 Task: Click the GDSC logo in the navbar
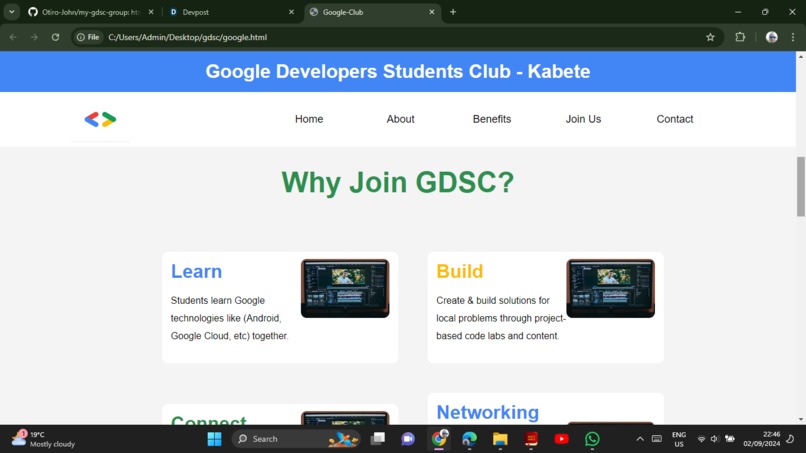click(100, 119)
